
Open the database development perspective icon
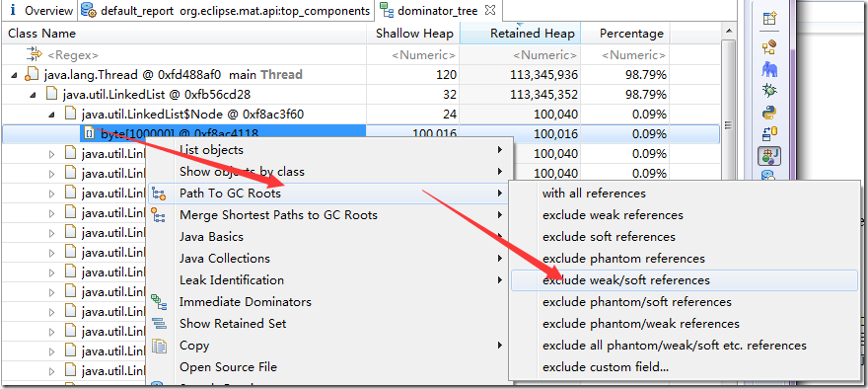[x=769, y=133]
